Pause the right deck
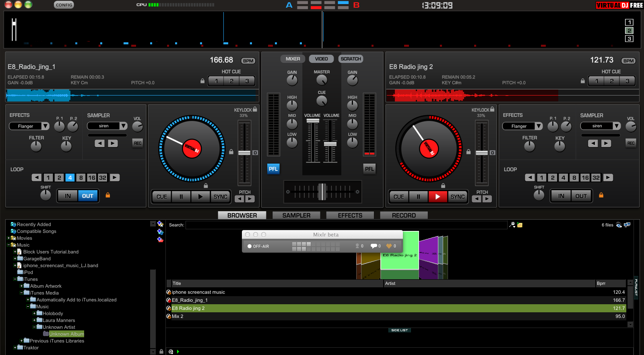Viewport: 644px width, 355px height. pos(418,197)
